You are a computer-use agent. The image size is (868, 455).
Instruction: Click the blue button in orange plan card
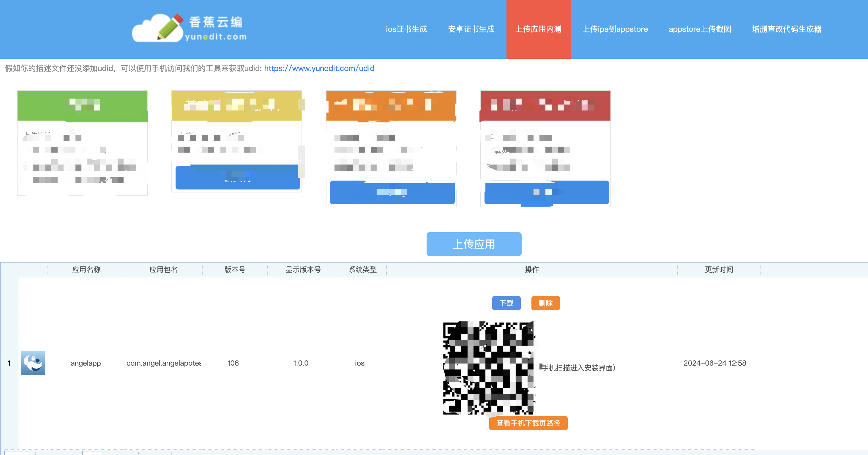point(392,192)
